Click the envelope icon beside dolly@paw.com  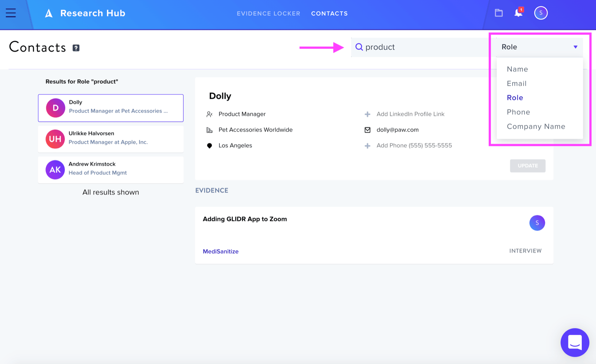click(x=367, y=130)
